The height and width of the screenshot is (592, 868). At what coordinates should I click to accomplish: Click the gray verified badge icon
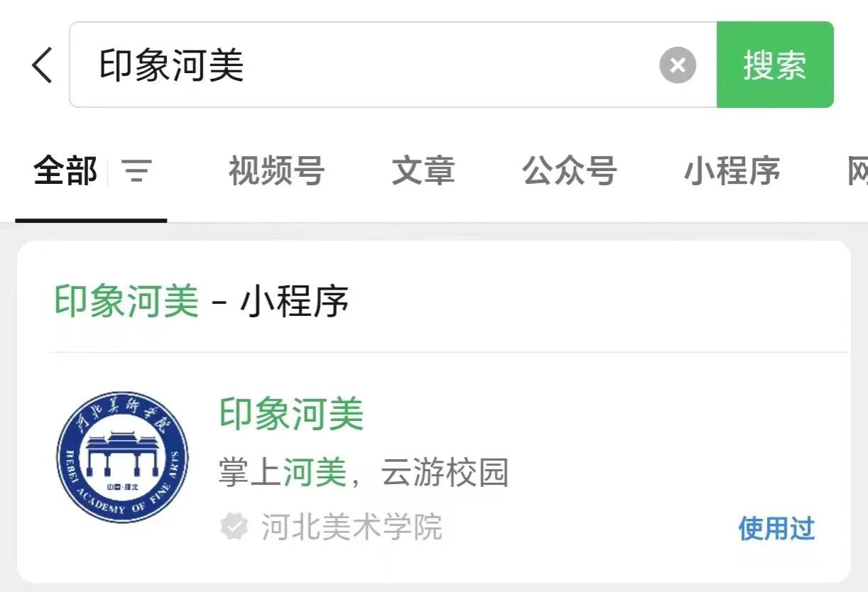234,527
